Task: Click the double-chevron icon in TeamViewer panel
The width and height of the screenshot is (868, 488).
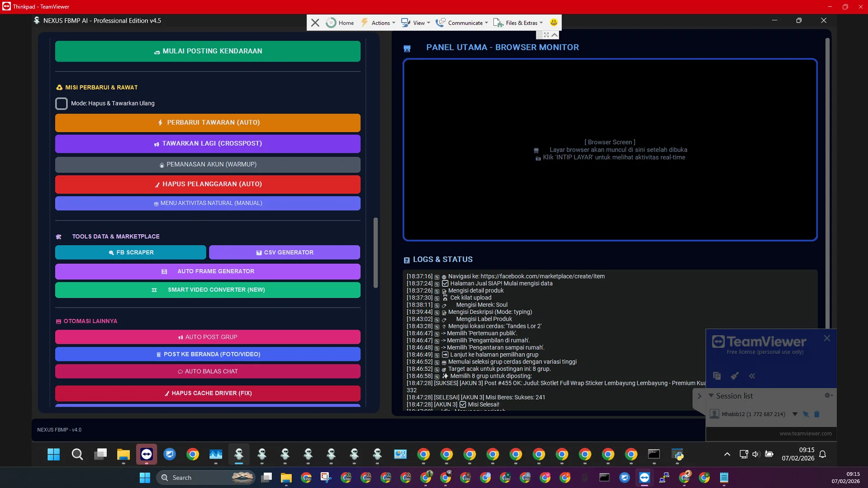Action: 752,376
